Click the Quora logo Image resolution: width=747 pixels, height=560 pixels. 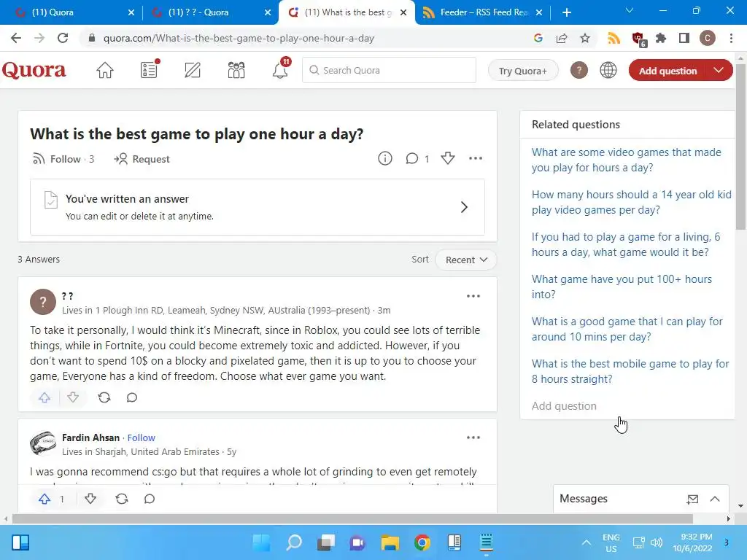(34, 71)
